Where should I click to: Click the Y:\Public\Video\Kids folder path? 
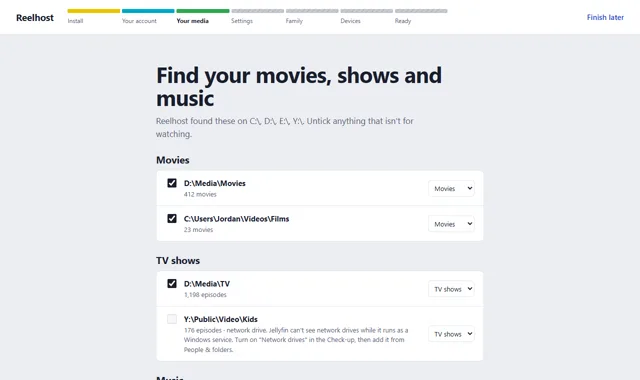click(221, 319)
